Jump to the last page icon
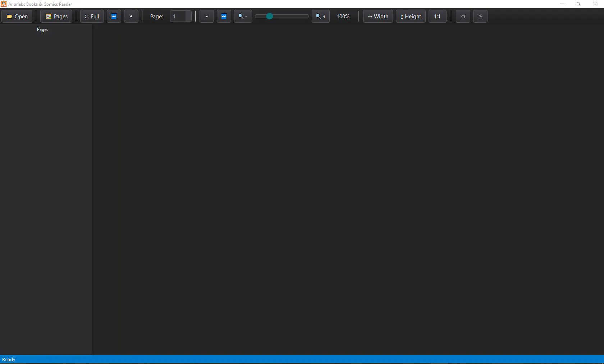 224,17
